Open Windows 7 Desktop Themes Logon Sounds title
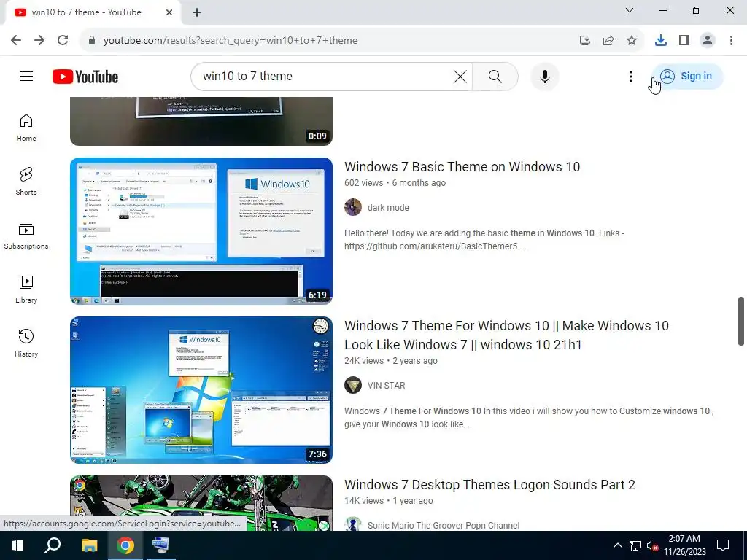The image size is (747, 560). (489, 485)
